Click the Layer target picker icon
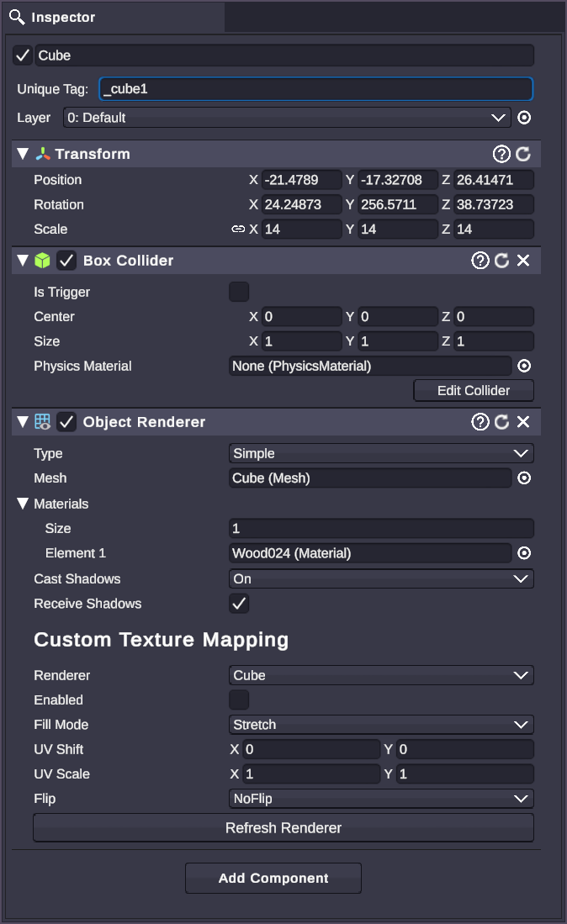 tap(523, 118)
